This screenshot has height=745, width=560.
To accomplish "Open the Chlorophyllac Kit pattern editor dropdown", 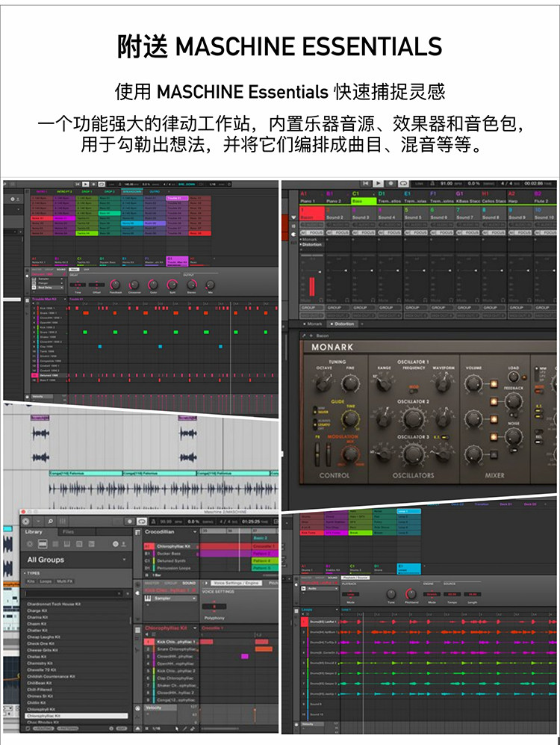I will point(195,628).
